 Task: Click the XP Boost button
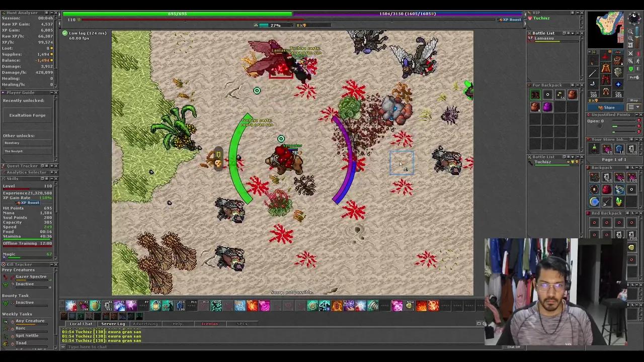pyautogui.click(x=510, y=20)
